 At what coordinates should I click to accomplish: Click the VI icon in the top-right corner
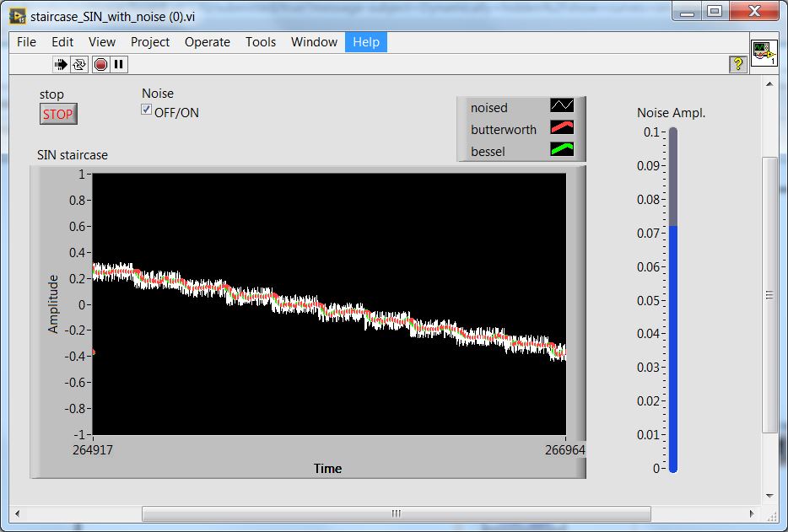point(764,54)
